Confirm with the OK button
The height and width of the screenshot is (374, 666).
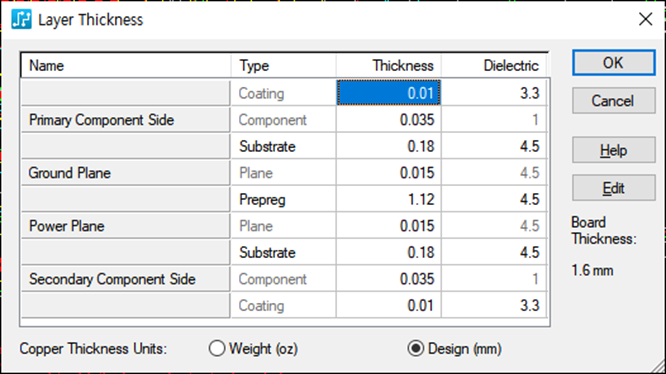click(613, 63)
